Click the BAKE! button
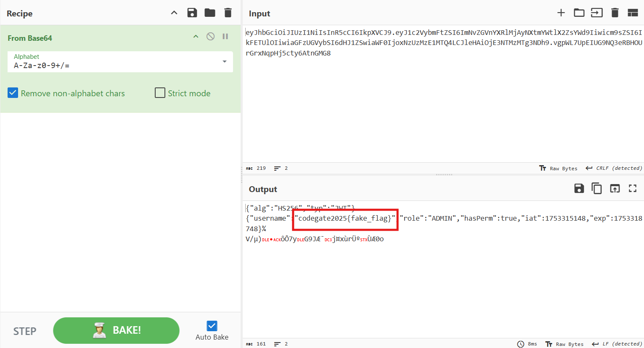644x348 pixels. click(x=116, y=330)
